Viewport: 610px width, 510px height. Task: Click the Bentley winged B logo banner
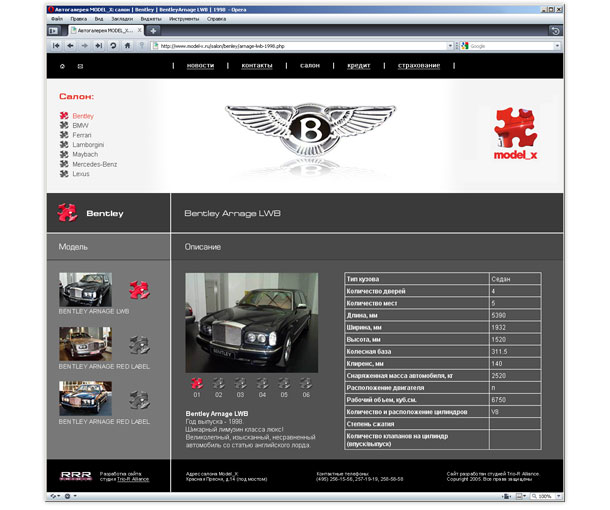310,130
